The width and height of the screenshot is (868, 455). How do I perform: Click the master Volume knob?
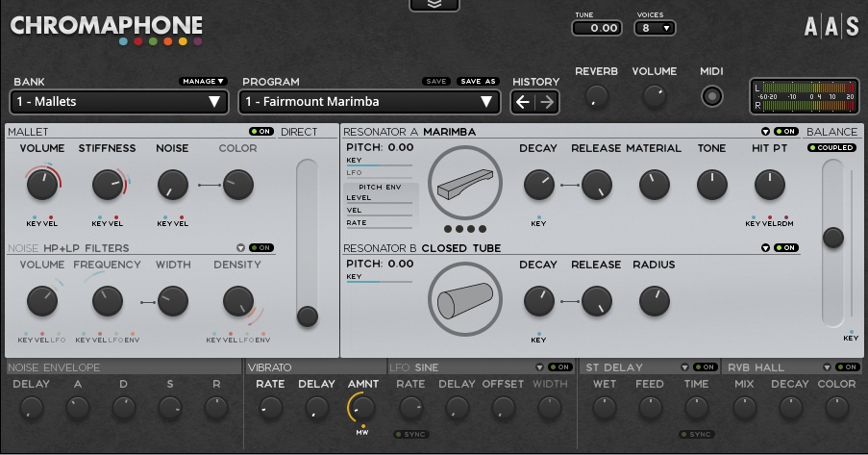655,96
